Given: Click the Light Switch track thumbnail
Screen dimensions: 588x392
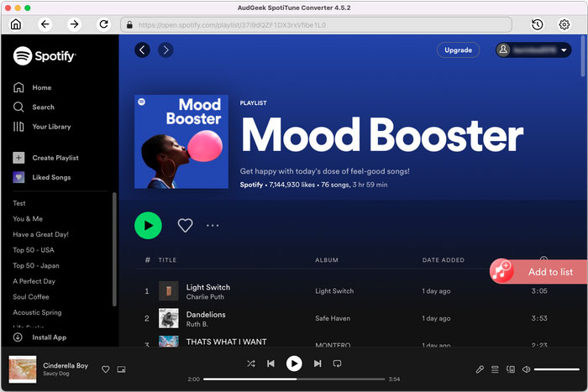Looking at the screenshot, I should (x=168, y=291).
